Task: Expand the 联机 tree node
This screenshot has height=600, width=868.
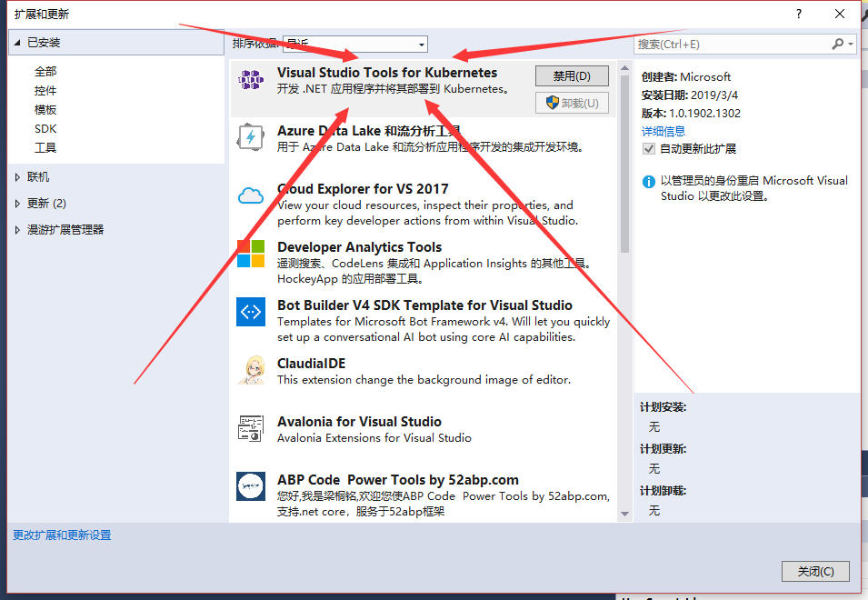Action: click(17, 177)
